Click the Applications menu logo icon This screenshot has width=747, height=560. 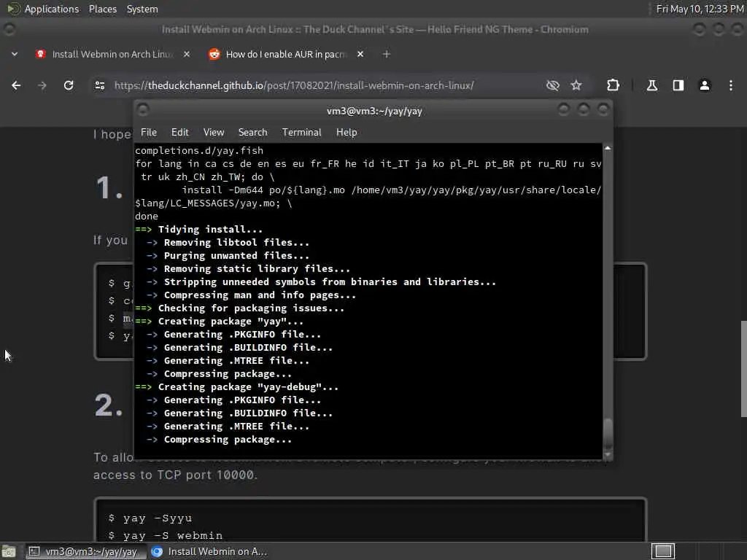pyautogui.click(x=13, y=9)
